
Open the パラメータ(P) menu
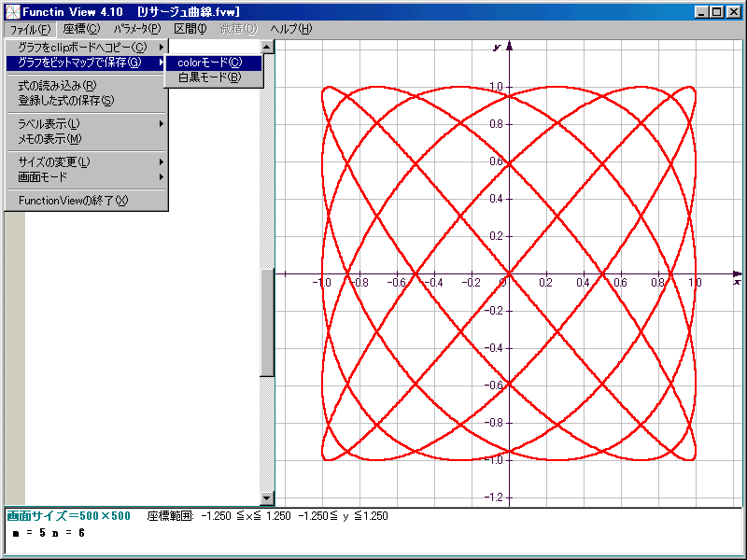click(x=137, y=29)
